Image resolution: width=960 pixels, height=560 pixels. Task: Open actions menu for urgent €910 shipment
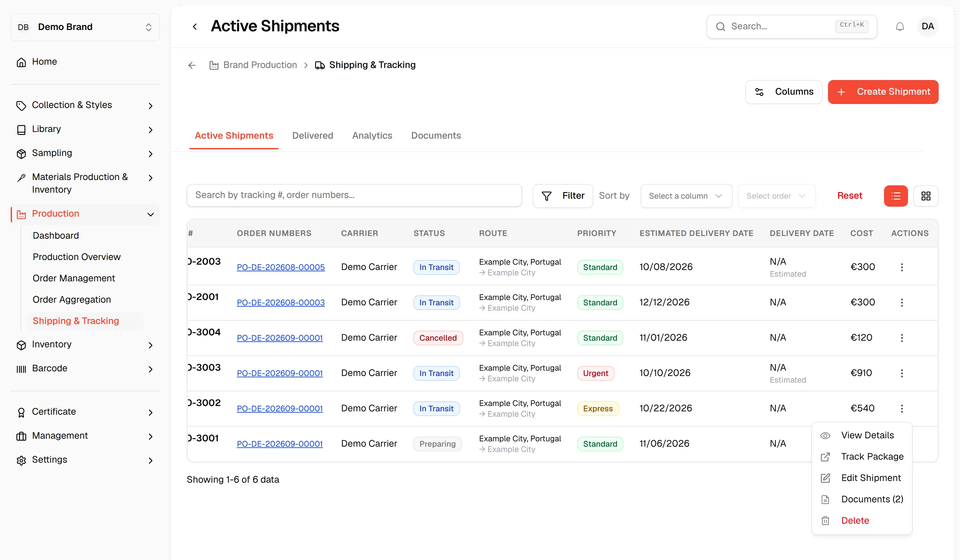point(901,373)
